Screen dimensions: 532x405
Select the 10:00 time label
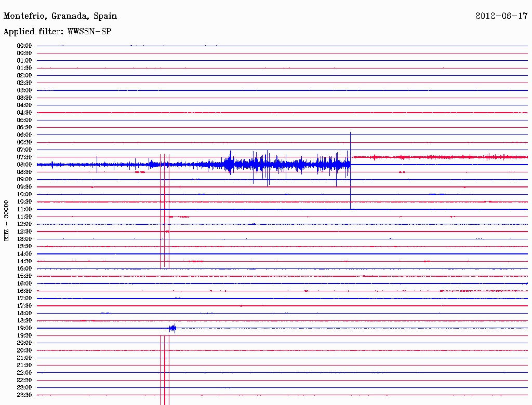pos(24,194)
